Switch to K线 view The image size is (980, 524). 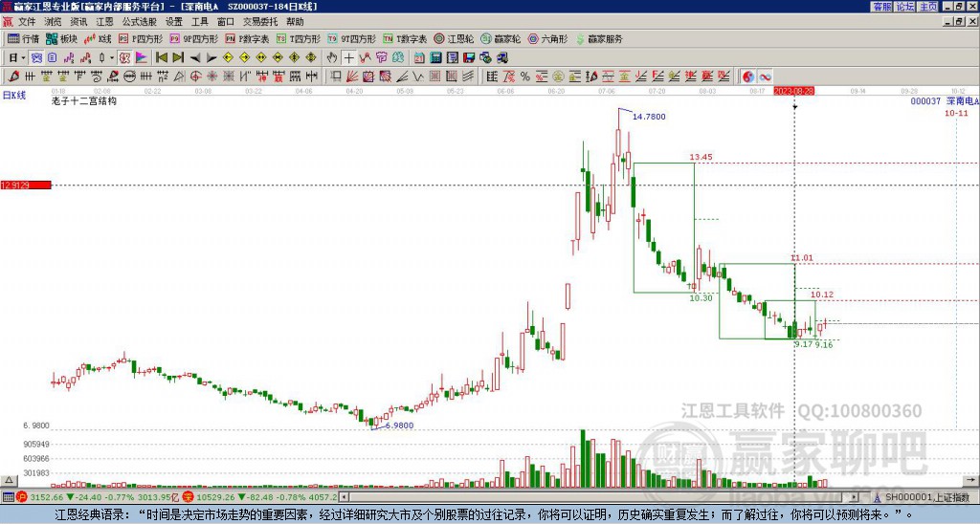tap(99, 38)
